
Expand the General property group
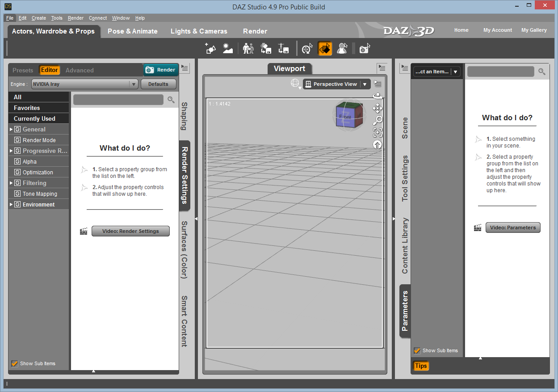pos(11,129)
